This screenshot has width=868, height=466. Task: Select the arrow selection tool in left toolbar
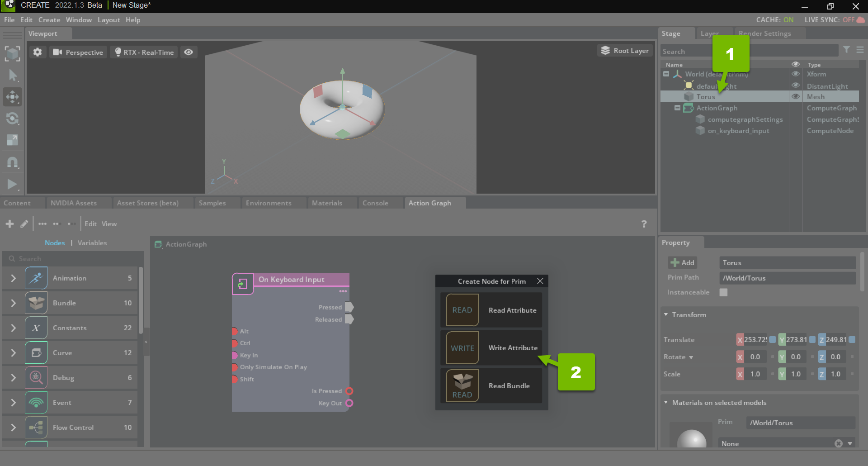point(13,75)
